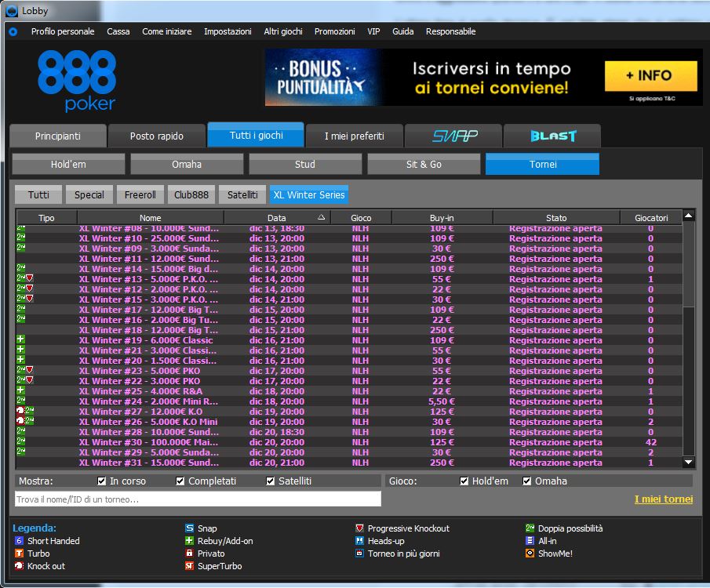Click the blue circle icon before Profilo personale

tap(13, 31)
